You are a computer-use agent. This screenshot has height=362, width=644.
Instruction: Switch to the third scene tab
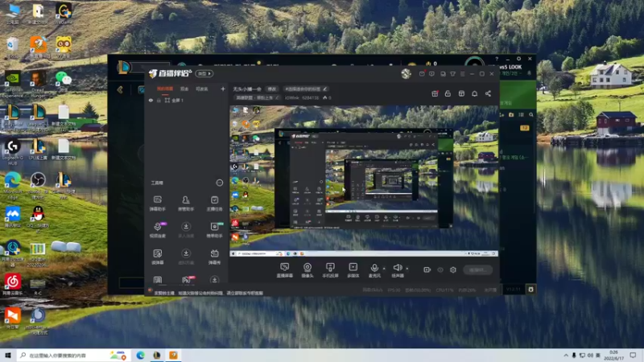click(201, 88)
